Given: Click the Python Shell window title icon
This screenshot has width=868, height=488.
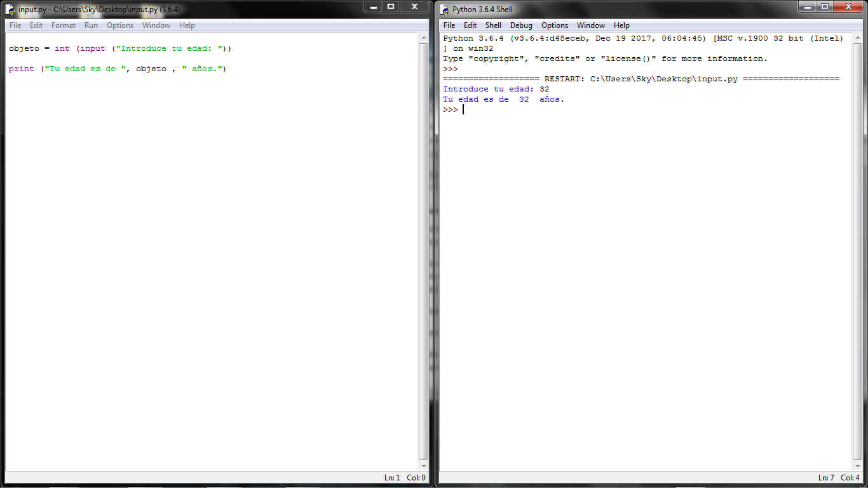Looking at the screenshot, I should [444, 10].
